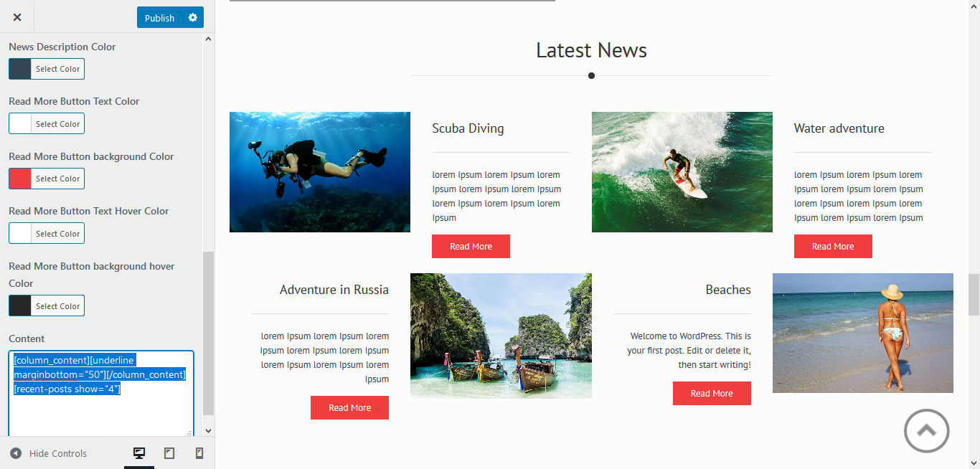Click sidebar scrollbar up arrow

tap(209, 39)
